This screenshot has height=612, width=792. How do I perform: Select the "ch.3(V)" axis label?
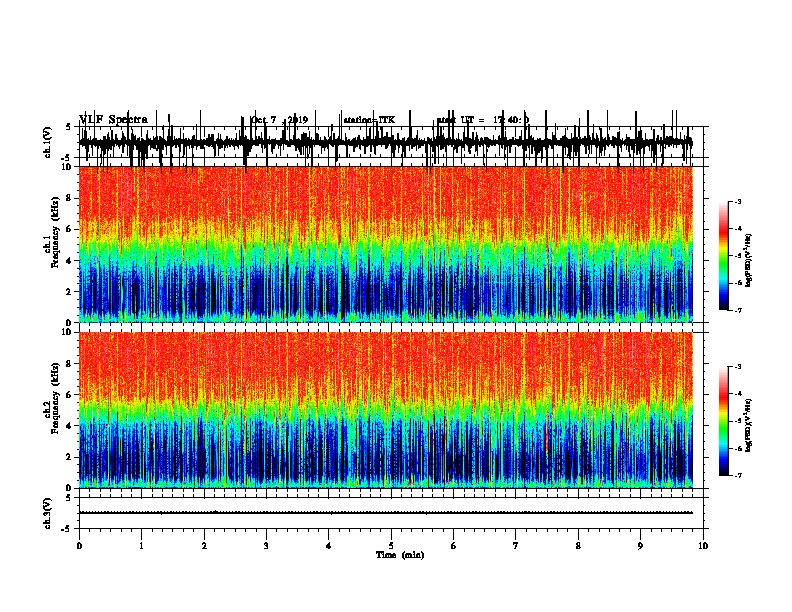click(47, 513)
